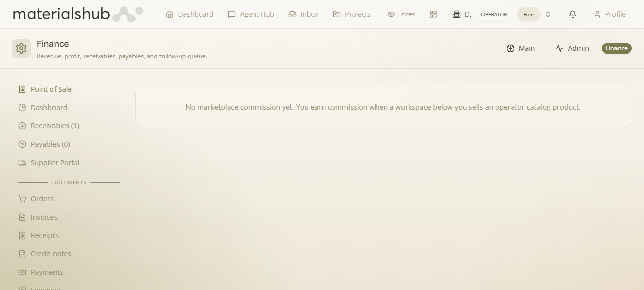Click the activity pulse Admin icon

coord(559,48)
